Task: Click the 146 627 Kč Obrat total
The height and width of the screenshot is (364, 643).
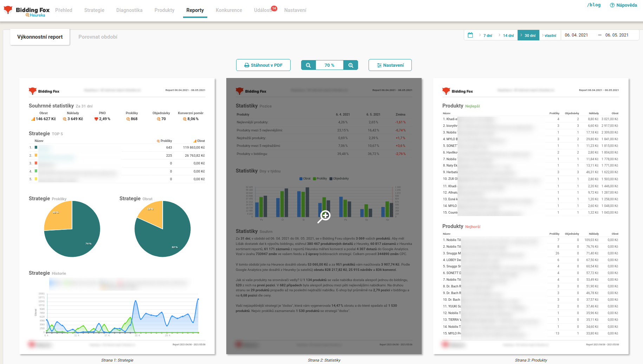Action: coord(46,119)
